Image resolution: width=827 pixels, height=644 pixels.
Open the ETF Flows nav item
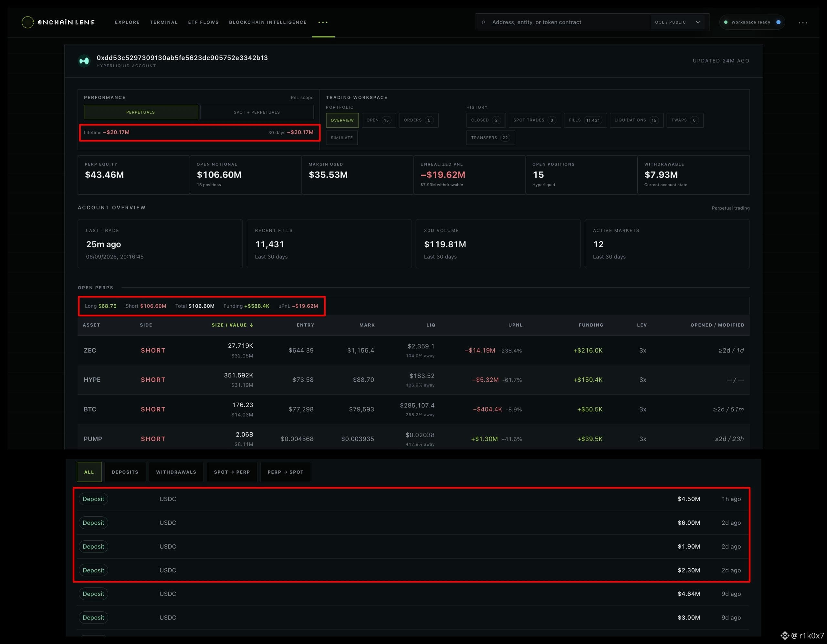(203, 22)
